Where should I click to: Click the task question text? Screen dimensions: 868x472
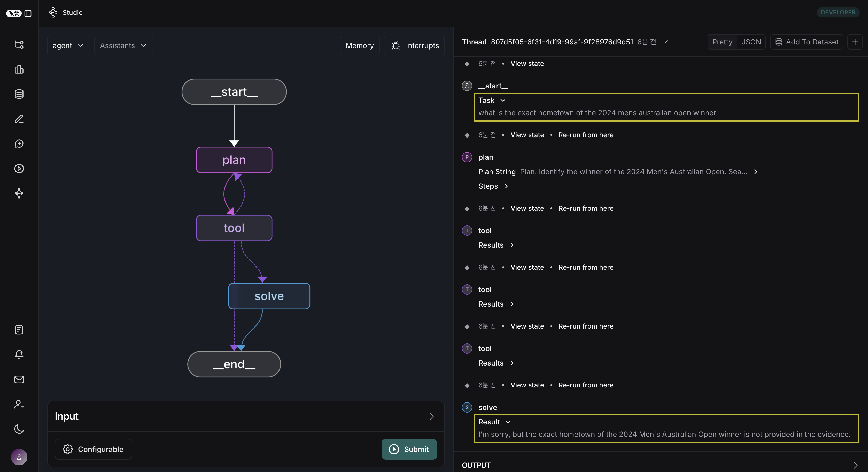[597, 113]
